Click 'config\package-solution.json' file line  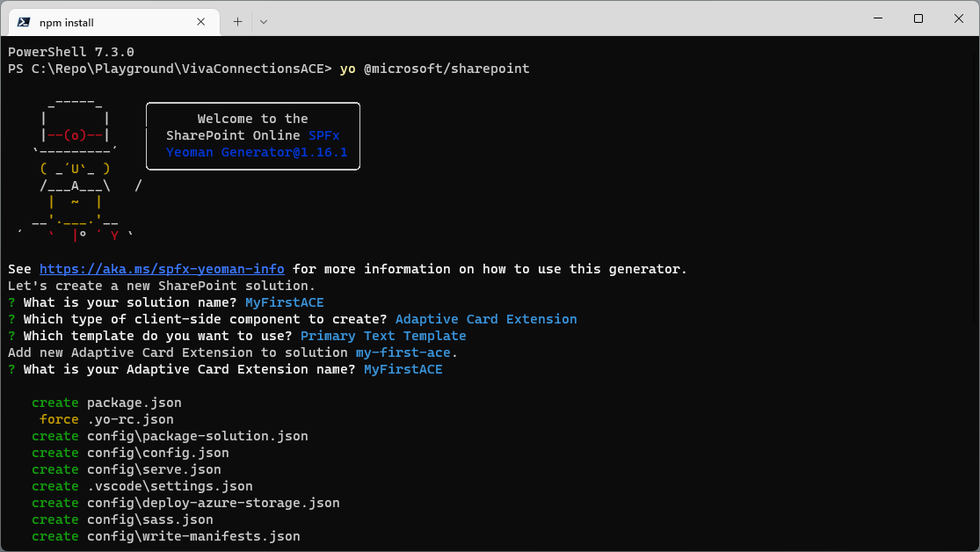[198, 436]
